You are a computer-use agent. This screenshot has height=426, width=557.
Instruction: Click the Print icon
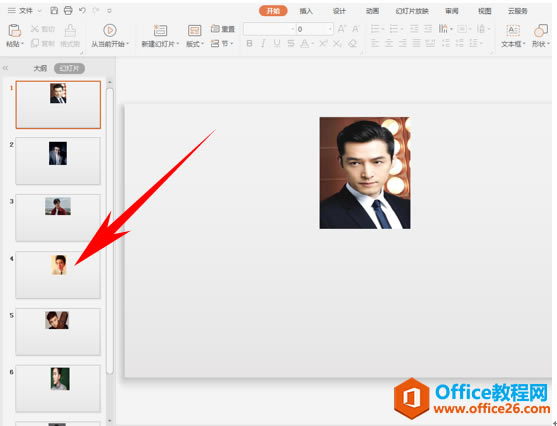68,11
